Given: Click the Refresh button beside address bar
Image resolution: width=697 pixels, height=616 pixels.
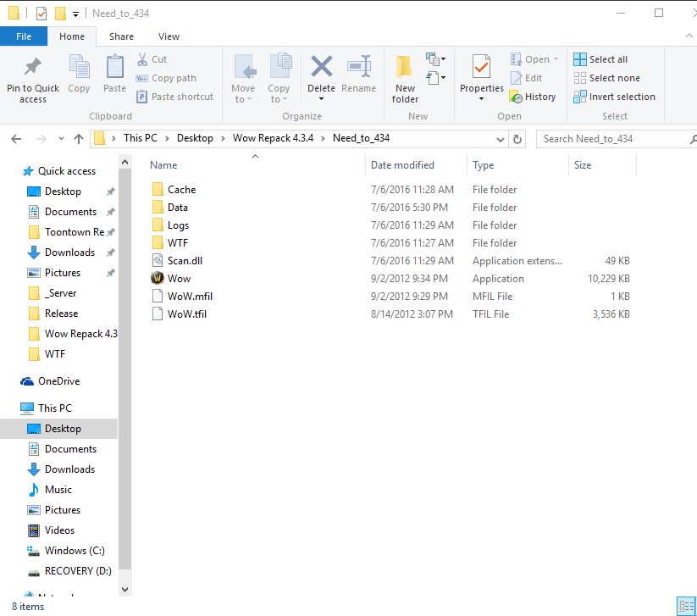Looking at the screenshot, I should tap(517, 139).
